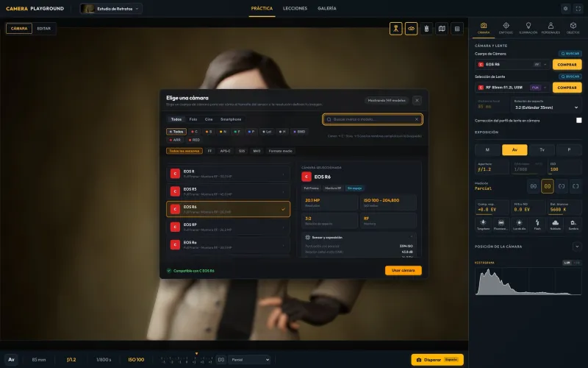The width and height of the screenshot is (588, 368).
Task: Select the Fluorescente white balance preset
Action: coord(501,224)
